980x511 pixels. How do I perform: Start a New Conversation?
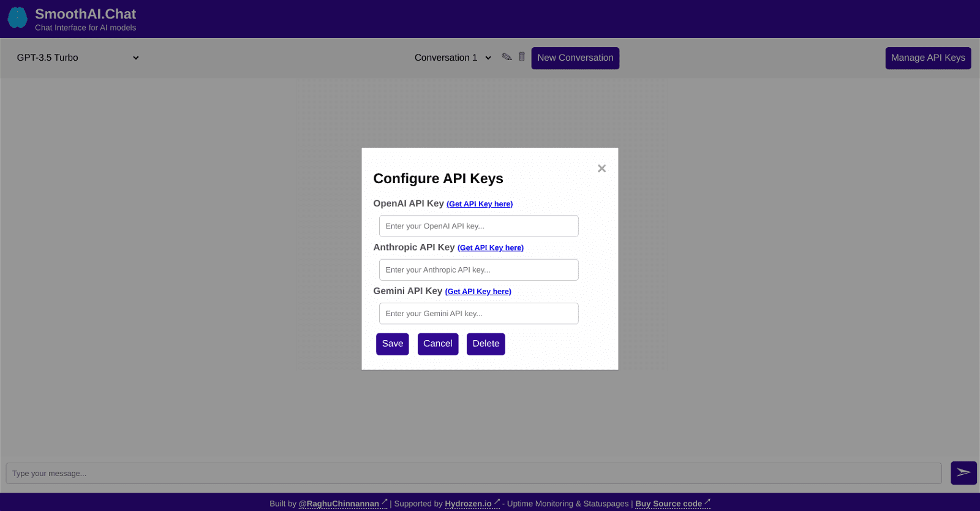point(575,58)
